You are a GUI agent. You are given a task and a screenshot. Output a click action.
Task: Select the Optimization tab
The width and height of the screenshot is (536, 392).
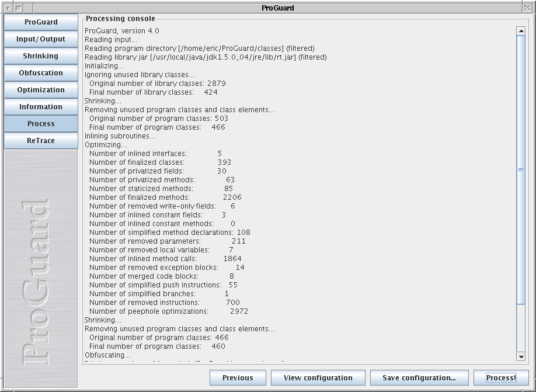pos(41,90)
